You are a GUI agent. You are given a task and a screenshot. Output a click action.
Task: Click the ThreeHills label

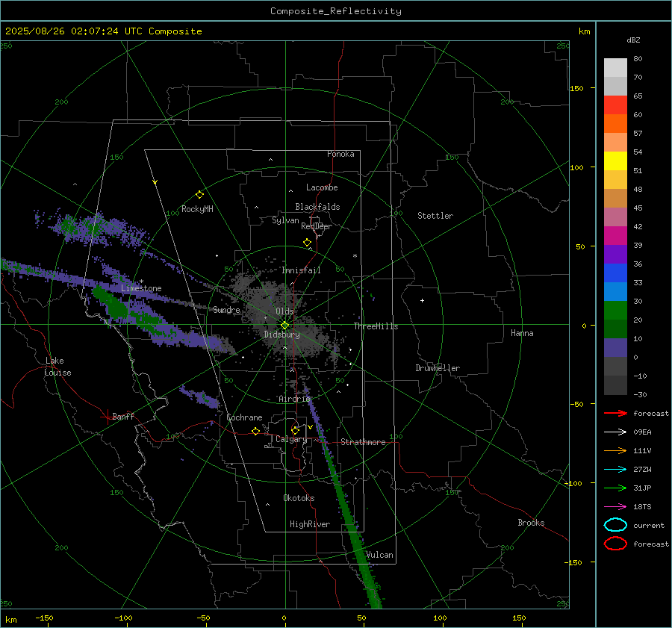[376, 326]
